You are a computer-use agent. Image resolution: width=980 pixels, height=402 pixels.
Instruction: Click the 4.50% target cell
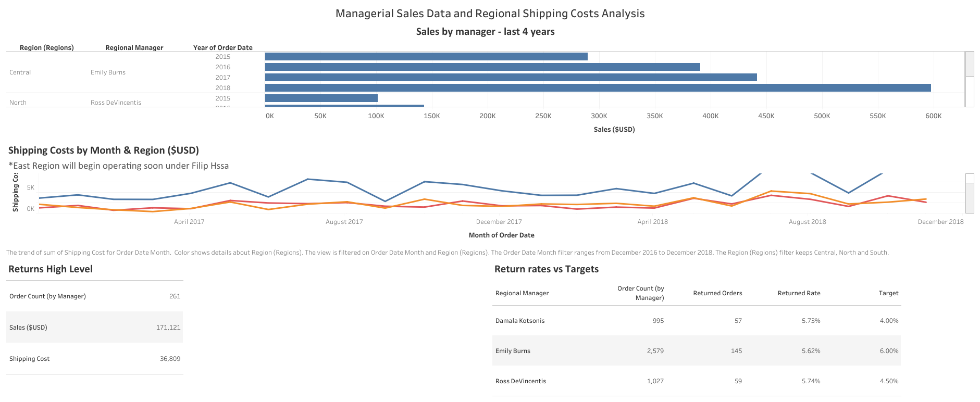[x=889, y=381]
